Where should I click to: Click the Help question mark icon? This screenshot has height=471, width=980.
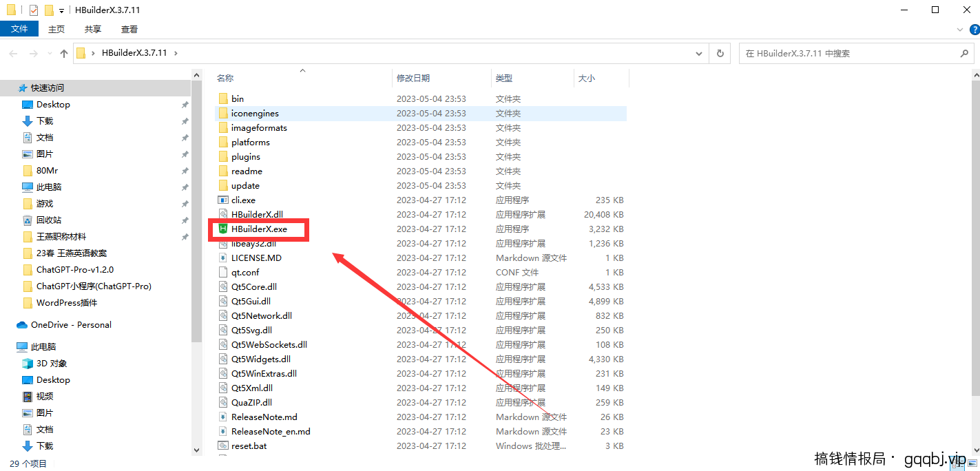(x=974, y=29)
